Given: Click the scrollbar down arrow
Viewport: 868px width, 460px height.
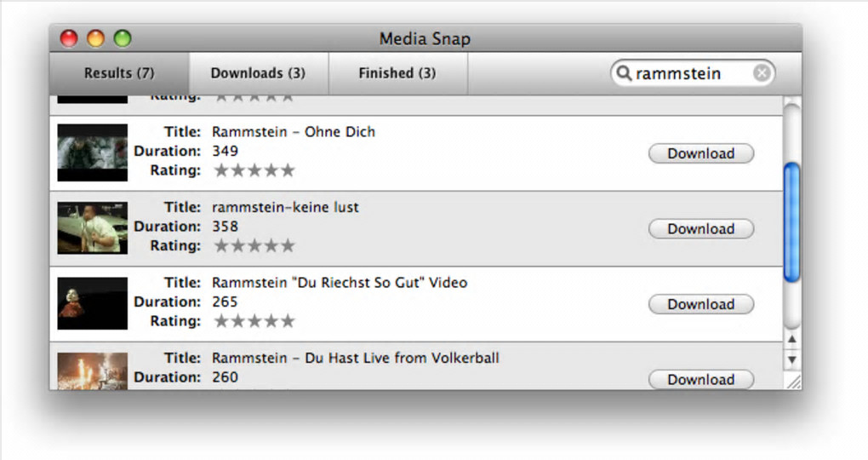Looking at the screenshot, I should pos(792,359).
